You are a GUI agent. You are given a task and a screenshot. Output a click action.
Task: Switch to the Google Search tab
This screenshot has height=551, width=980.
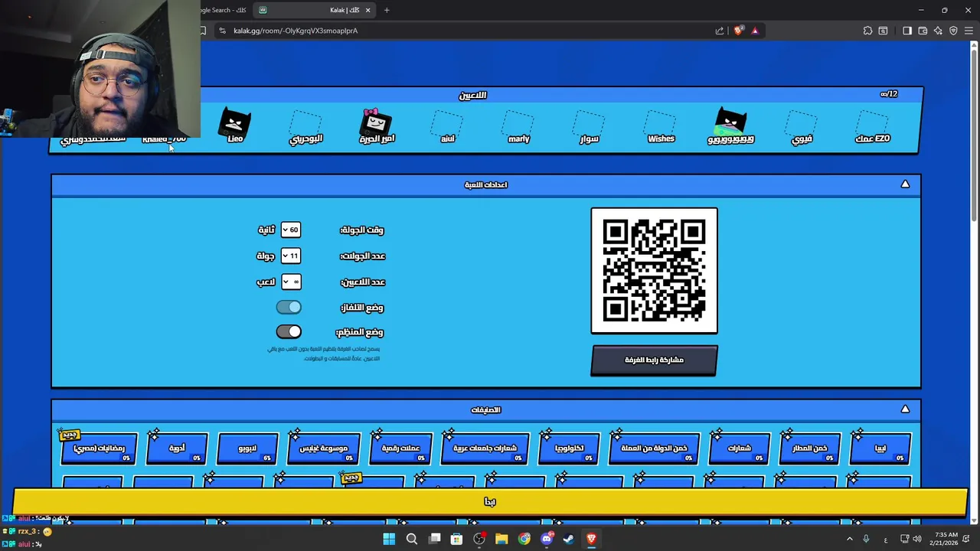224,10
